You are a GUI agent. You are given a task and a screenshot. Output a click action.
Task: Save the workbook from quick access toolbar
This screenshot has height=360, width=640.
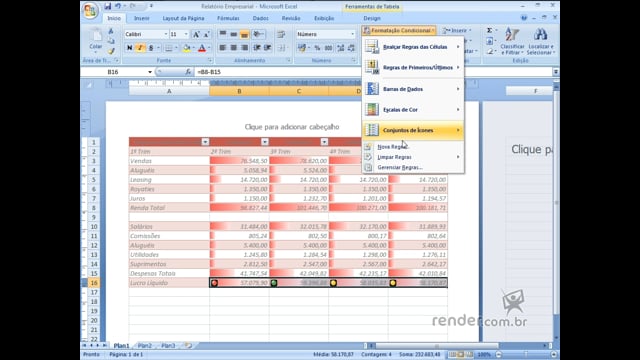[108, 6]
